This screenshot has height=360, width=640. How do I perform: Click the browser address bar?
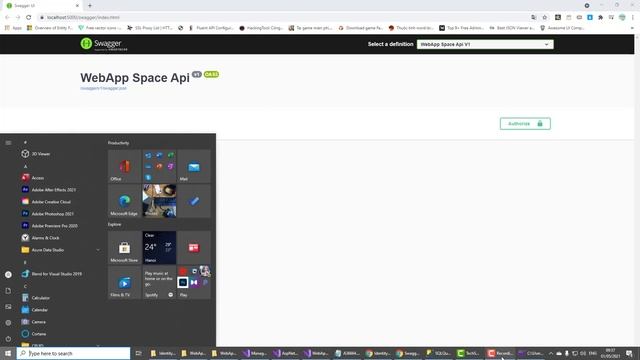(x=282, y=17)
